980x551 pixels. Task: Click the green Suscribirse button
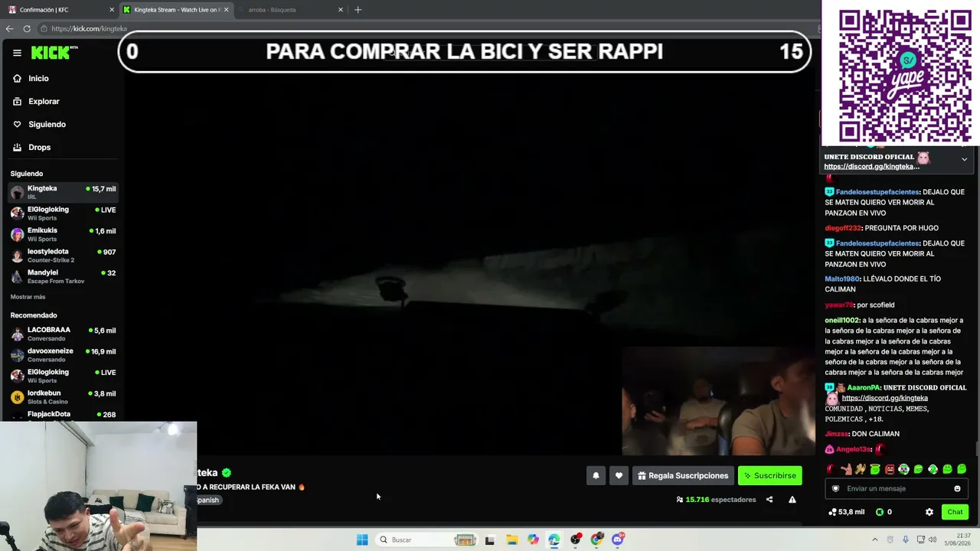click(769, 475)
